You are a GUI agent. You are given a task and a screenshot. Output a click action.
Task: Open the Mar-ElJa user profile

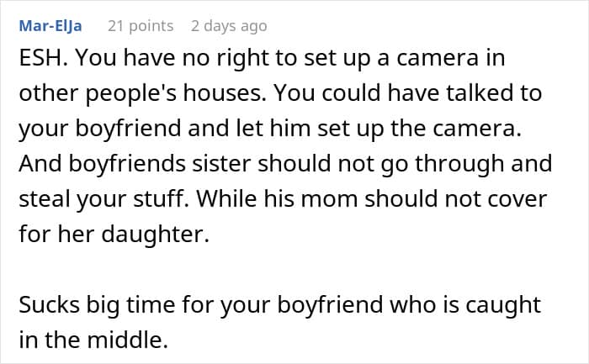tap(50, 26)
